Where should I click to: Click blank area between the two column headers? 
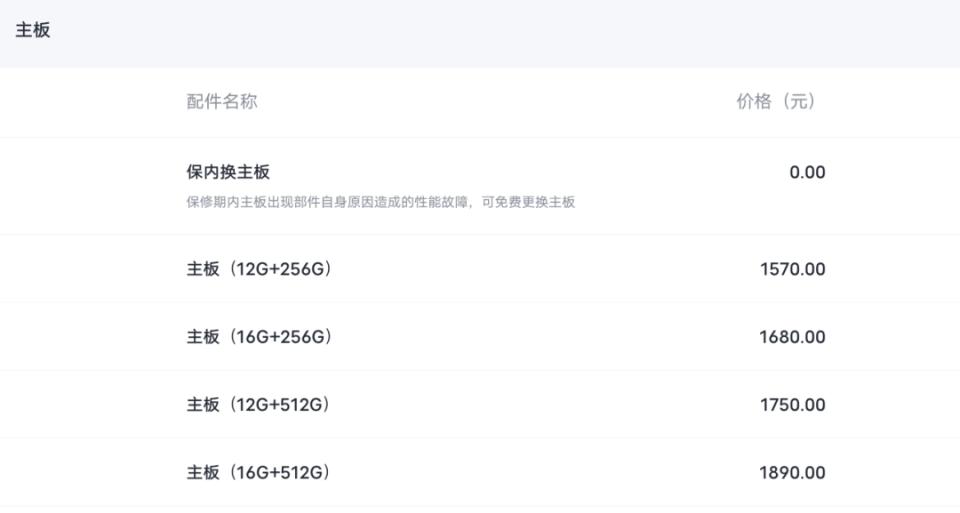[x=496, y=102]
